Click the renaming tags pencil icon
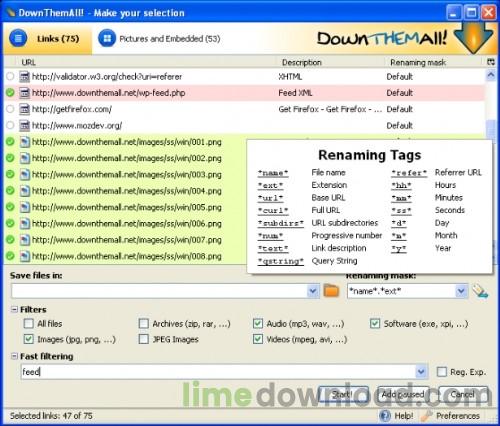 480,291
